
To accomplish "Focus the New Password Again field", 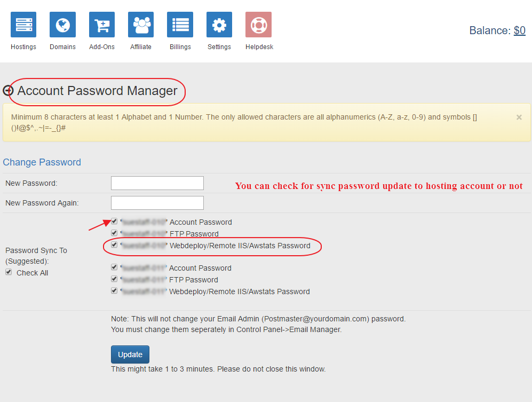I will coord(157,203).
